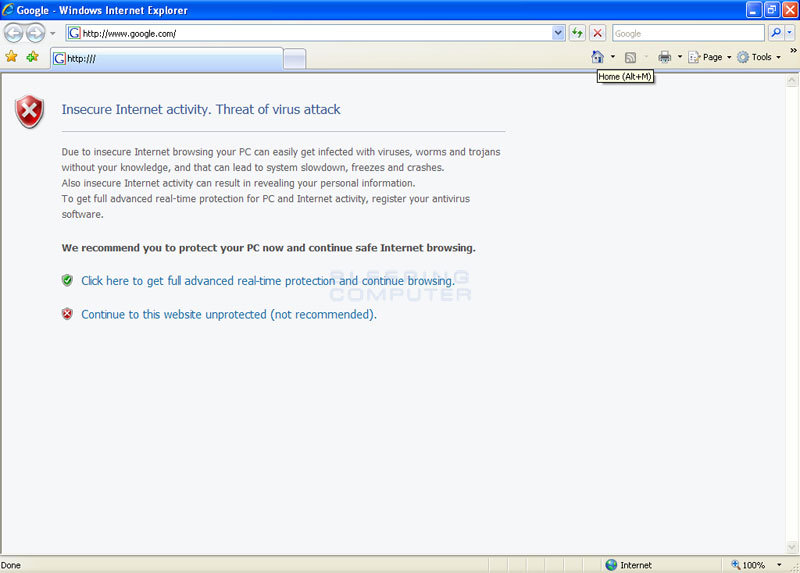
Task: Click the RSS Feeds icon
Action: [x=631, y=57]
